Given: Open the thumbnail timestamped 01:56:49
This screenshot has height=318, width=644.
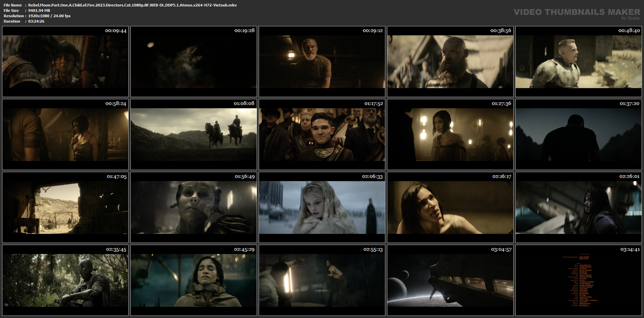Looking at the screenshot, I should point(194,207).
